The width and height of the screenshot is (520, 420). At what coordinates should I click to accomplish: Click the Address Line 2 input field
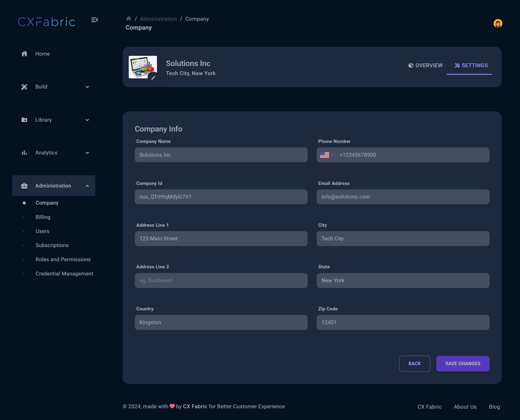221,280
